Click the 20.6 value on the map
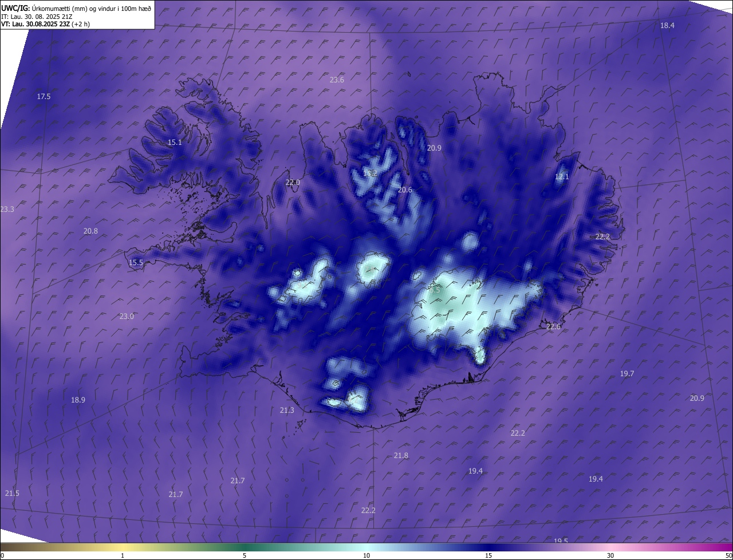Image resolution: width=733 pixels, height=560 pixels. pyautogui.click(x=405, y=190)
